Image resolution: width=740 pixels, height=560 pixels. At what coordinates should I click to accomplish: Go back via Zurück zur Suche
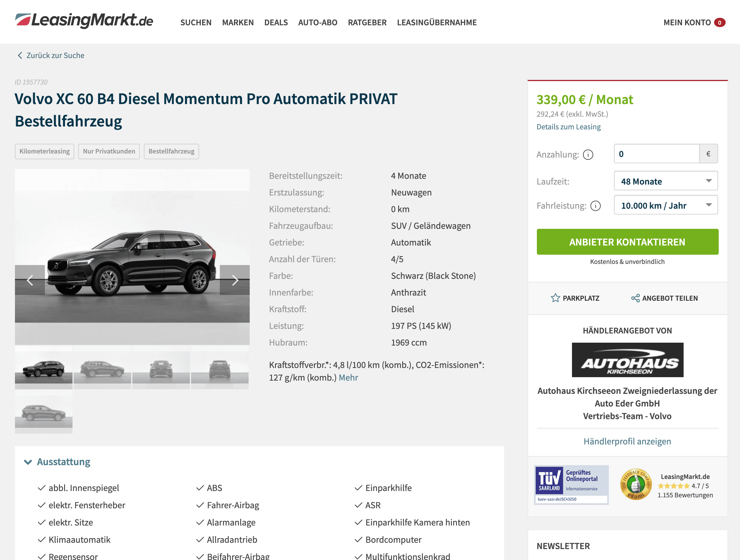(56, 55)
